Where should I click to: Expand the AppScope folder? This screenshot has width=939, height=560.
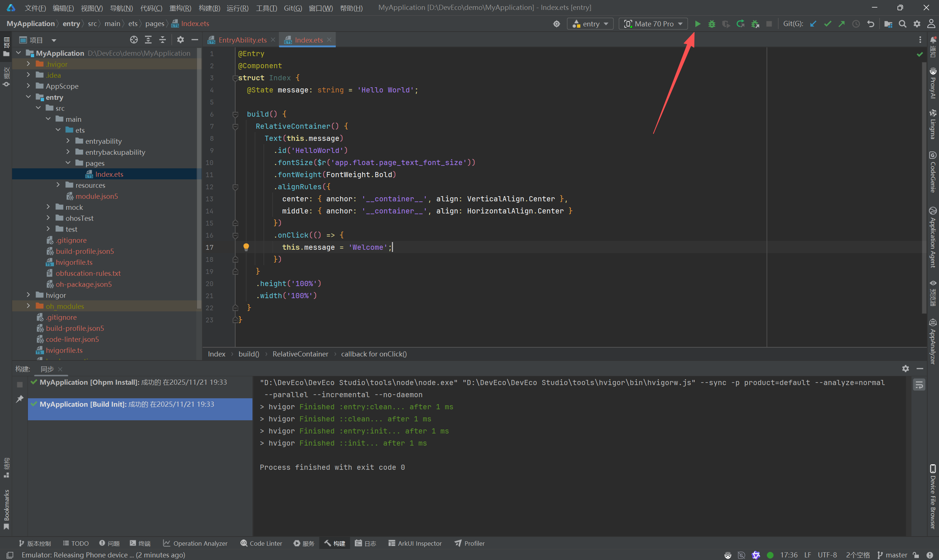28,86
